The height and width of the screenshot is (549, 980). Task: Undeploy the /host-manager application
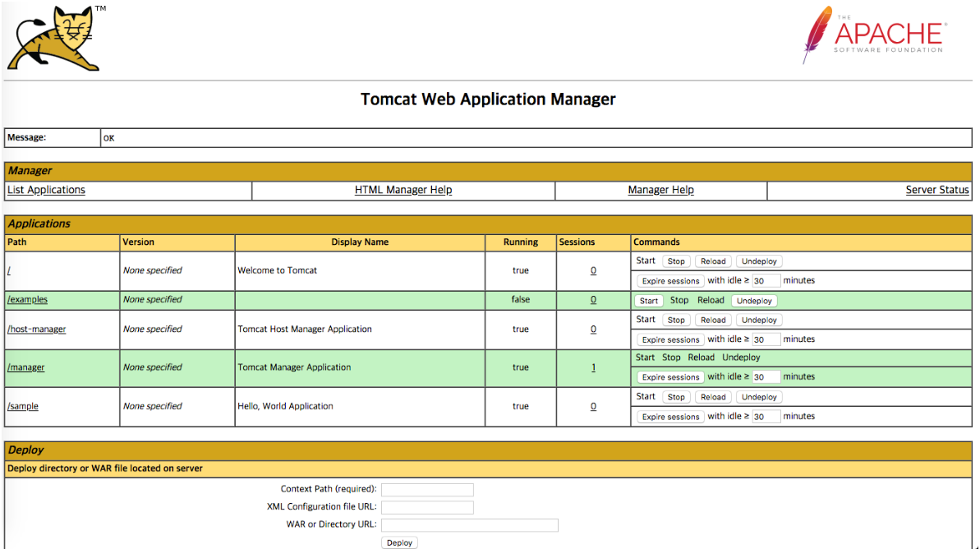[759, 321]
